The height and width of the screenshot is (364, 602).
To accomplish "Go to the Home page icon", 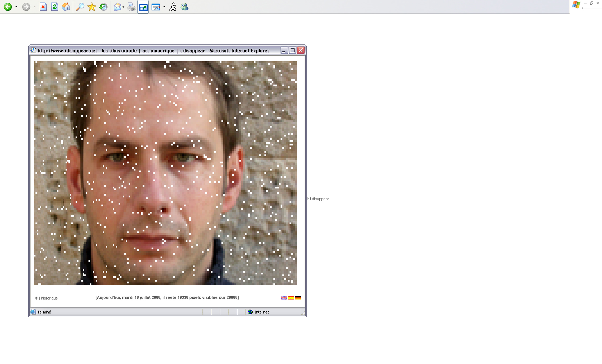I will click(x=66, y=7).
